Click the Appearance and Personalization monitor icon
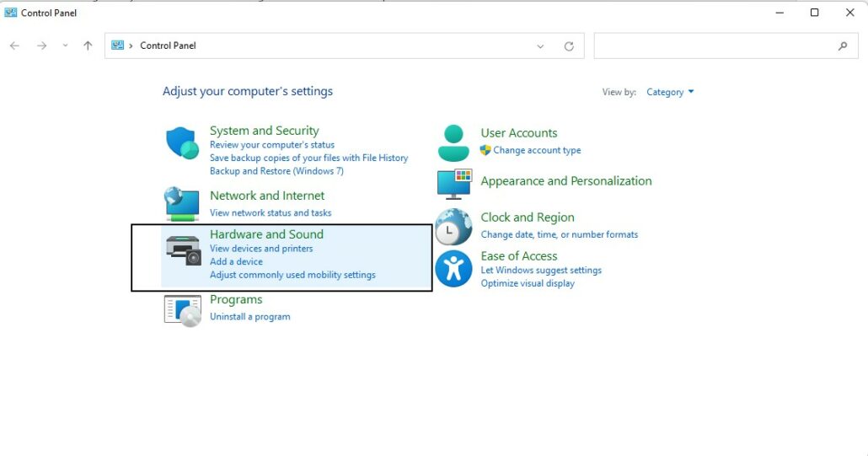 point(454,185)
